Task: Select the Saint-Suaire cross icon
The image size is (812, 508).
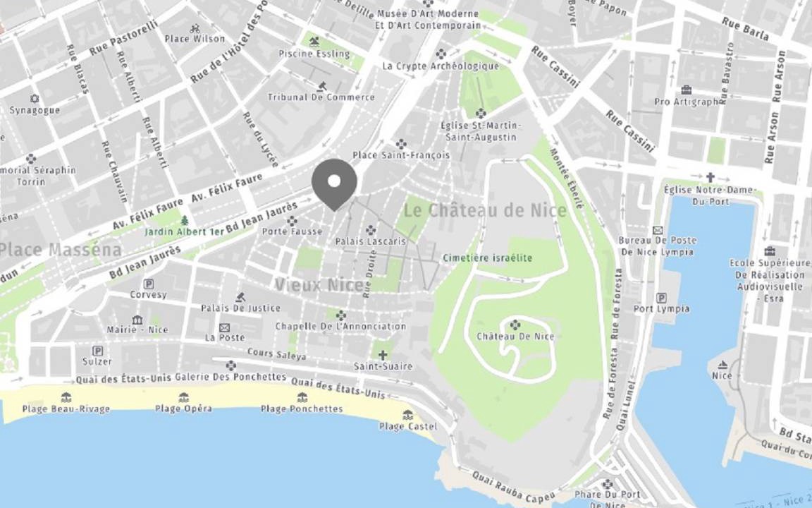Action: point(383,355)
